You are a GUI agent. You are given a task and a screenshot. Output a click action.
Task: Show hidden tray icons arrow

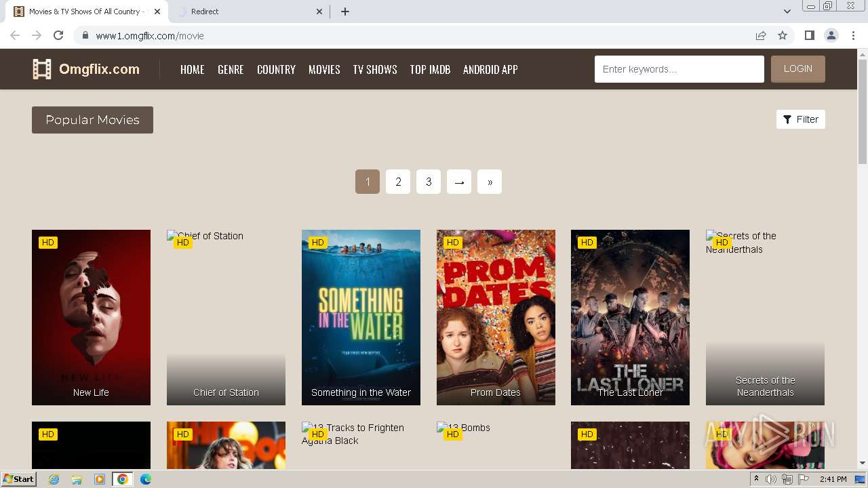pyautogui.click(x=756, y=479)
